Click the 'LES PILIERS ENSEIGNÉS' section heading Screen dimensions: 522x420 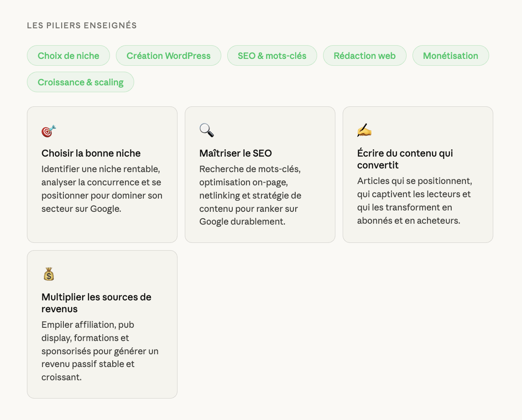coord(82,26)
